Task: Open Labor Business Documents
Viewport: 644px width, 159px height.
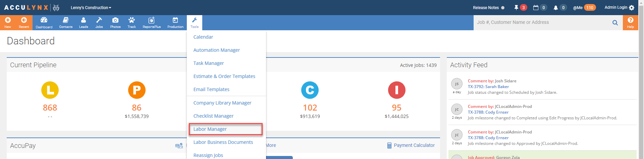Action: coord(223,142)
